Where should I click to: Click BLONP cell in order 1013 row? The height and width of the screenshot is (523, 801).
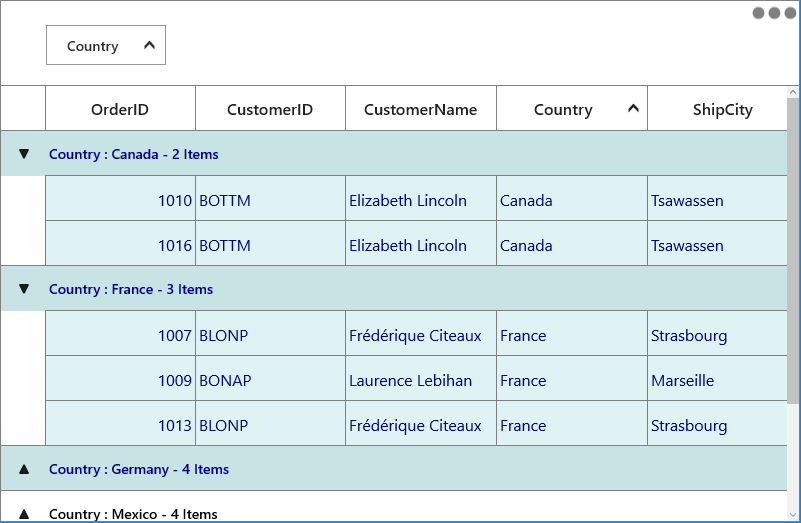[x=270, y=423]
